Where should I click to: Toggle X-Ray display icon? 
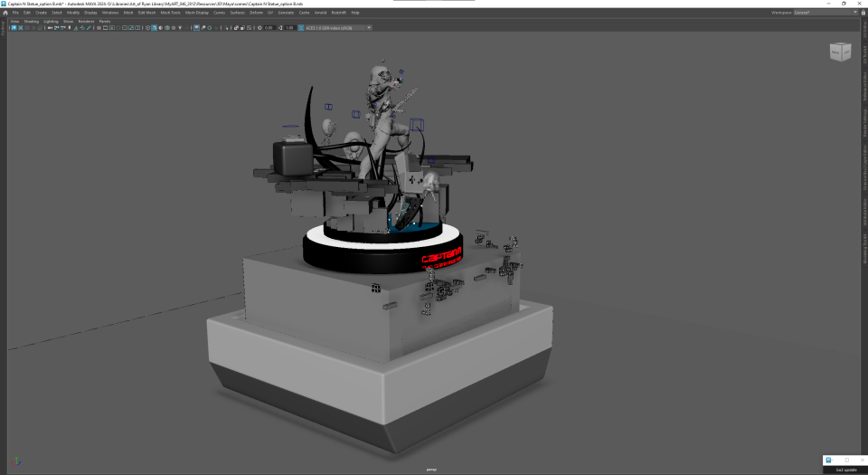click(236, 28)
